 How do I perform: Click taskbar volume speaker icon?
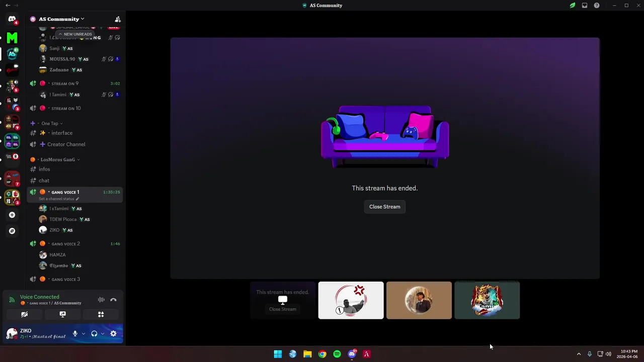pyautogui.click(x=608, y=354)
